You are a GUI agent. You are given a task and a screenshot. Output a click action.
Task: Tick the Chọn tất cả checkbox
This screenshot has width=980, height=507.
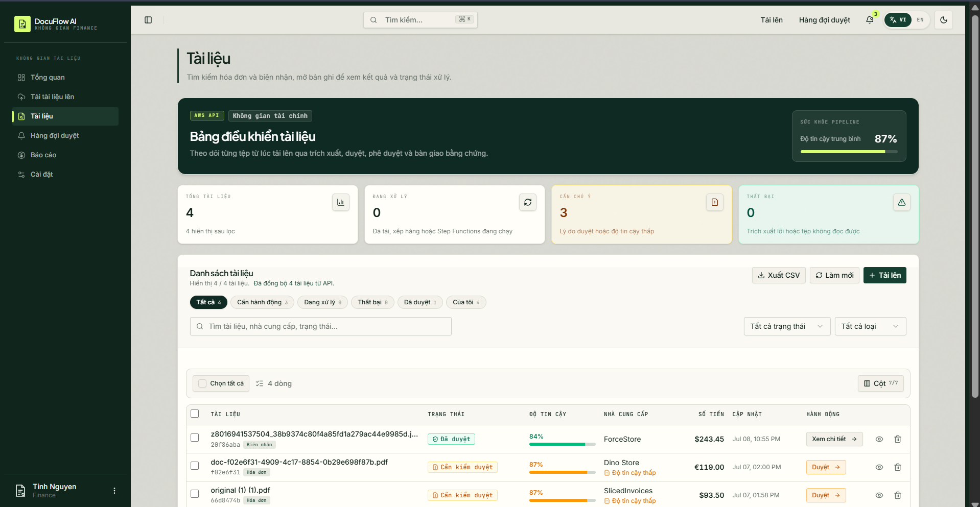[x=202, y=383]
